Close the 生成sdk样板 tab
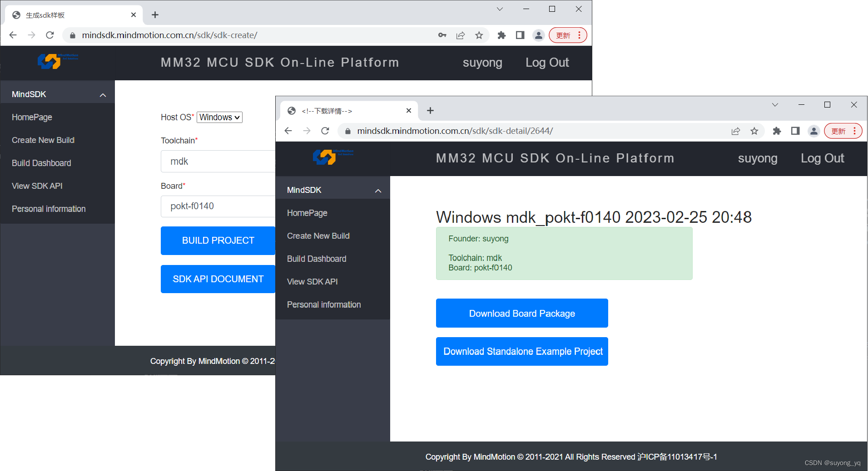The width and height of the screenshot is (868, 471). coord(134,15)
